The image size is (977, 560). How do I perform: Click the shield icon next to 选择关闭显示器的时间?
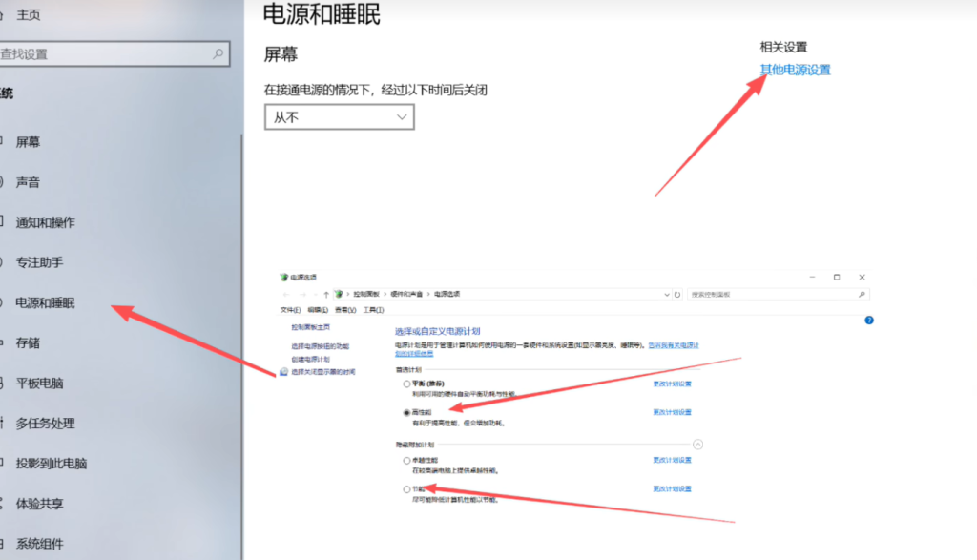pos(284,371)
